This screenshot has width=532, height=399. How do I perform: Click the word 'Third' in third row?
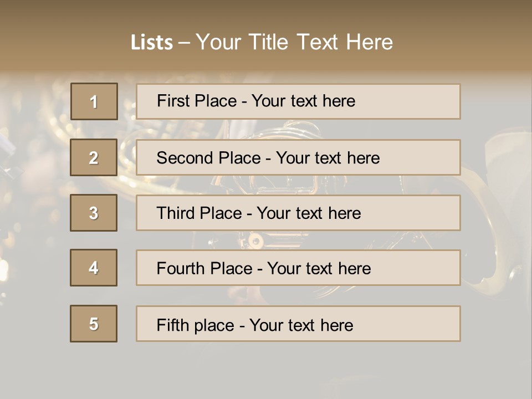176,213
